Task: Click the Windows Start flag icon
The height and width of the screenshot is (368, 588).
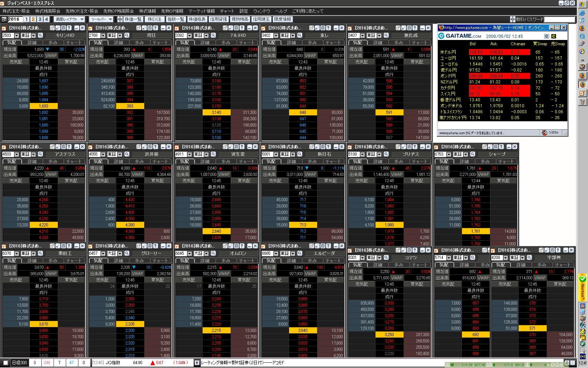Action: tap(582, 4)
